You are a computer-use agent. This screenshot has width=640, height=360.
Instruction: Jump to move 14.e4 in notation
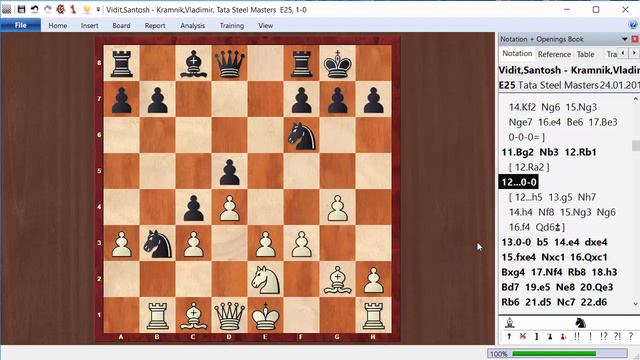[x=567, y=242]
